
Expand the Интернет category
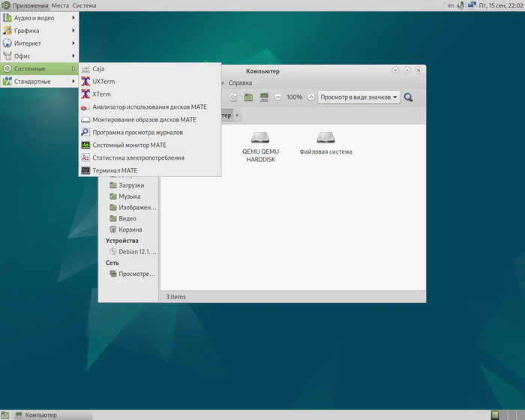point(40,43)
